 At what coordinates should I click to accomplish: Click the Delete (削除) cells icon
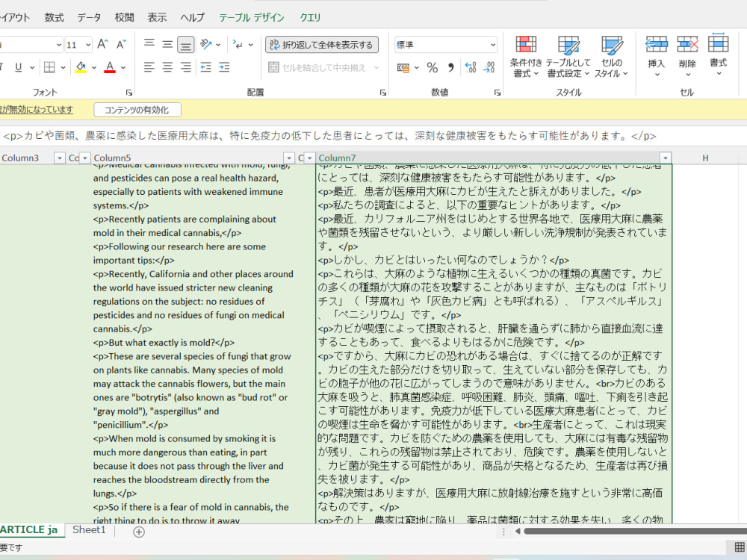[687, 46]
